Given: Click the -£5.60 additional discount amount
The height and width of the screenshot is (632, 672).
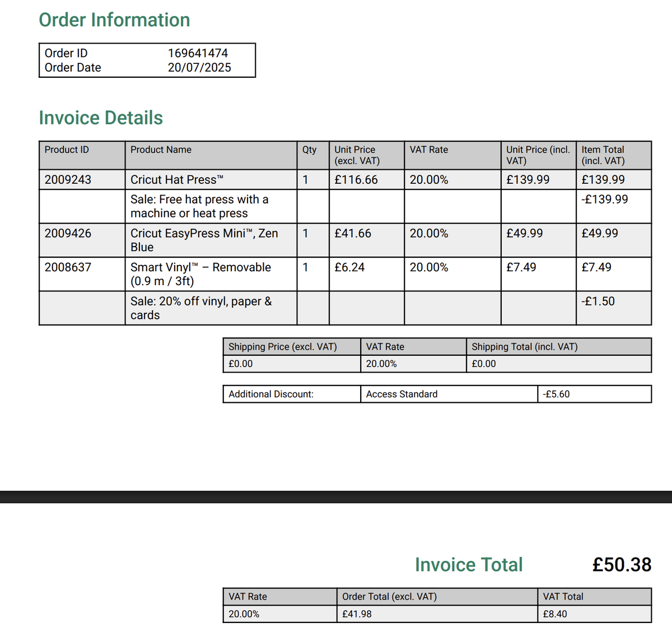Looking at the screenshot, I should 556,394.
